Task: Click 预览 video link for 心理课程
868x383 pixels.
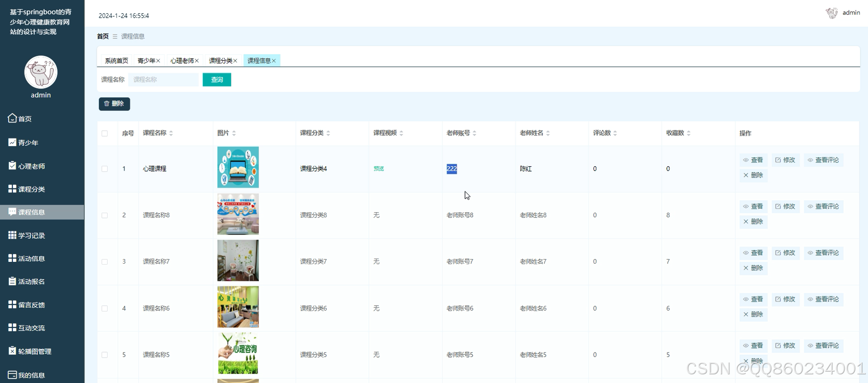Action: point(379,169)
